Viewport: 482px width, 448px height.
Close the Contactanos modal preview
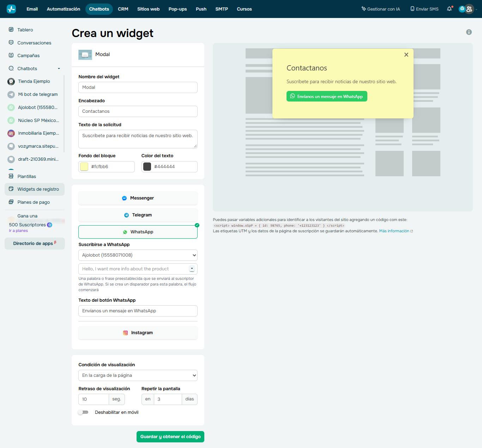pos(406,55)
